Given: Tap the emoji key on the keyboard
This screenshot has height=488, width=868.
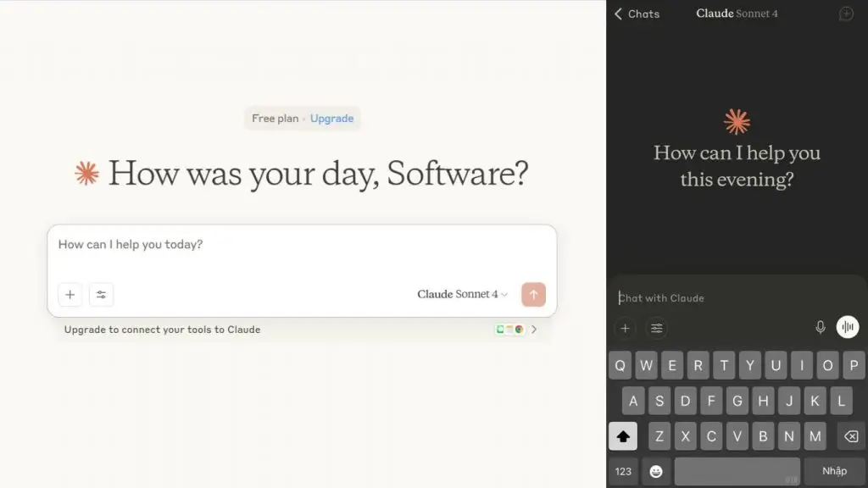Looking at the screenshot, I should 655,471.
